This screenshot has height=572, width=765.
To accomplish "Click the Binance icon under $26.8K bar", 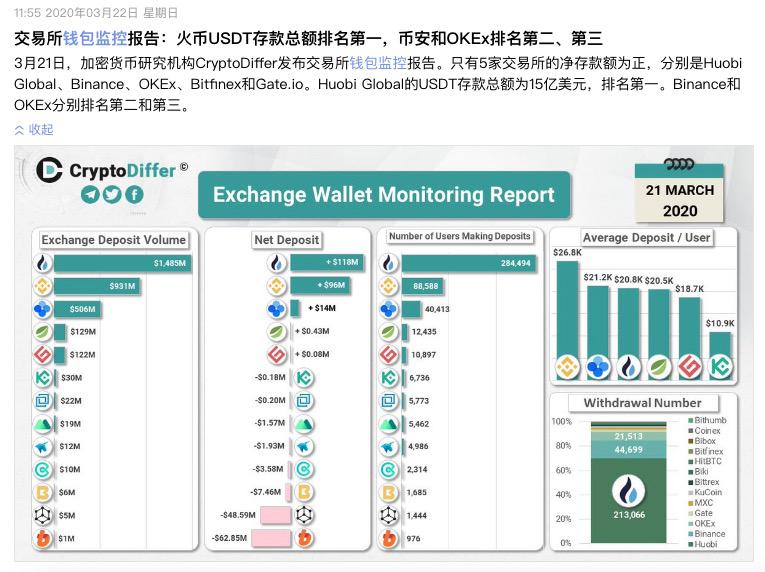I will coord(567,367).
